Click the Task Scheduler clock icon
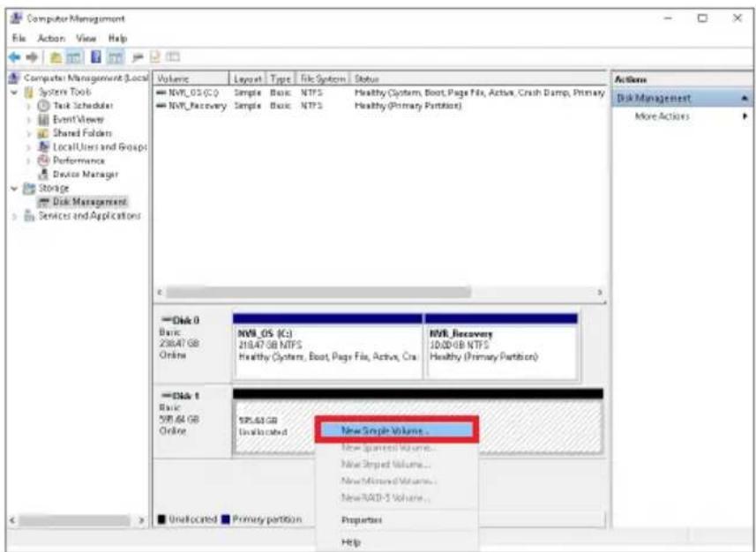This screenshot has height=552, width=756. point(44,106)
